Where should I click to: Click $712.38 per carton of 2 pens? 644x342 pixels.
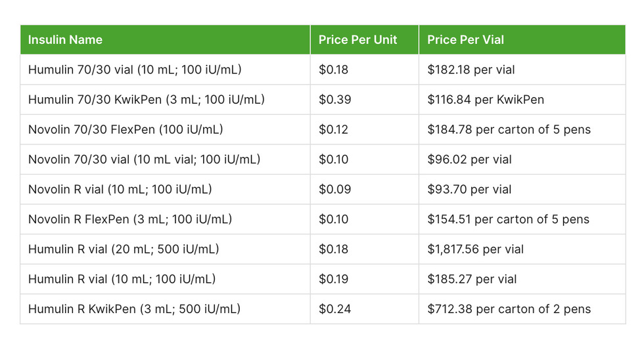509,309
